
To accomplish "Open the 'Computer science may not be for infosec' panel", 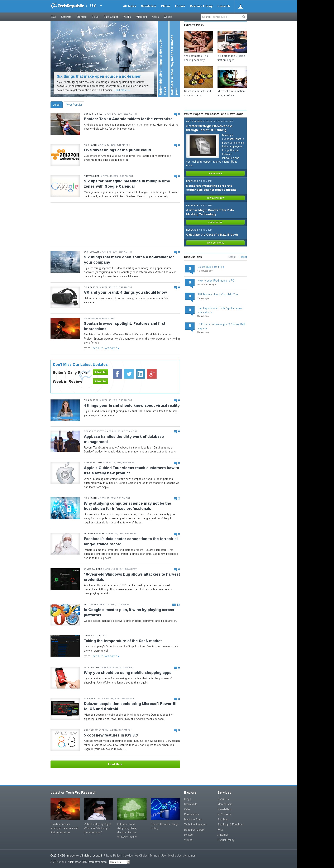I will pos(174,59).
